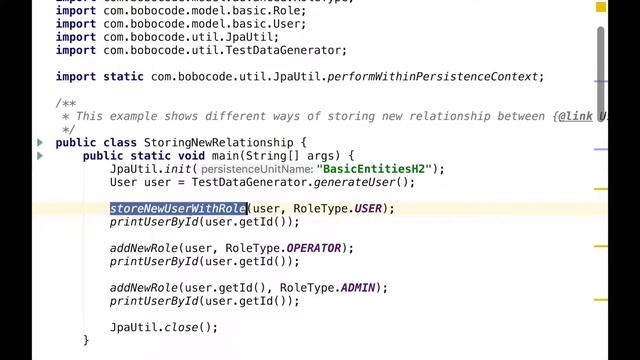Click StoringNewRelationship class name
The height and width of the screenshot is (360, 640).
[218, 142]
